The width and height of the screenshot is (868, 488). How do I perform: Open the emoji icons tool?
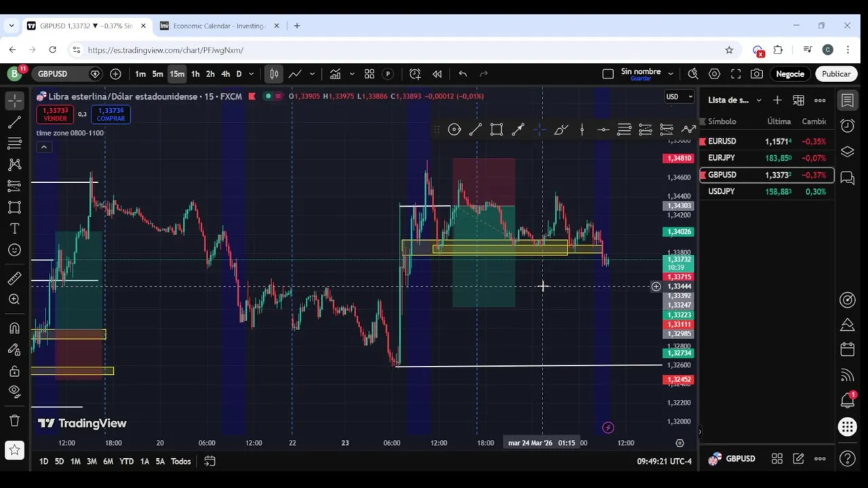point(14,250)
